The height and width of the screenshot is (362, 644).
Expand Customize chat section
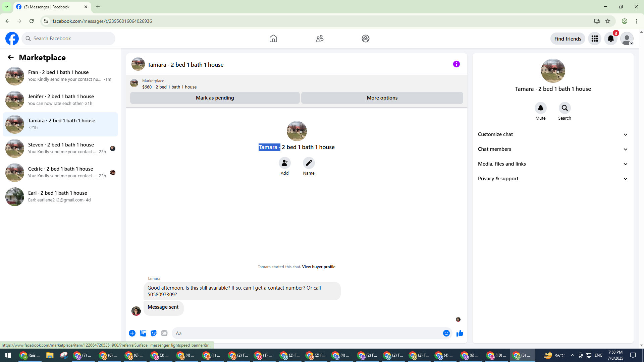pyautogui.click(x=552, y=134)
